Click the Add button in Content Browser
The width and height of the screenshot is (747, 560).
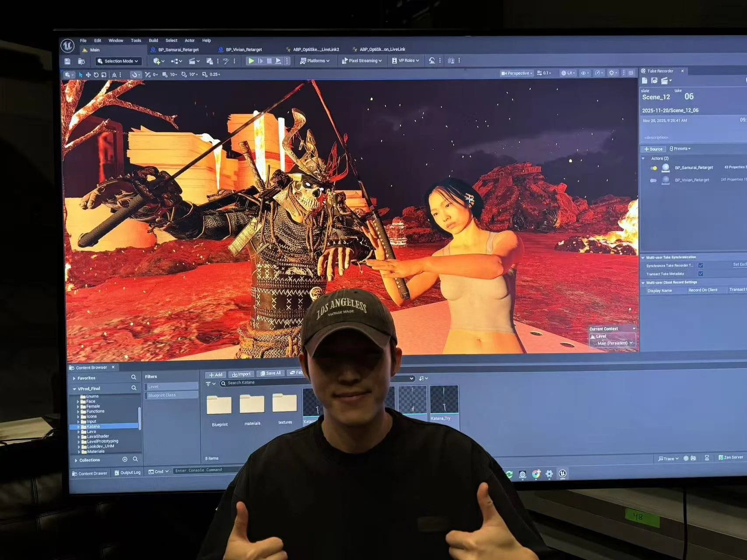(x=215, y=375)
